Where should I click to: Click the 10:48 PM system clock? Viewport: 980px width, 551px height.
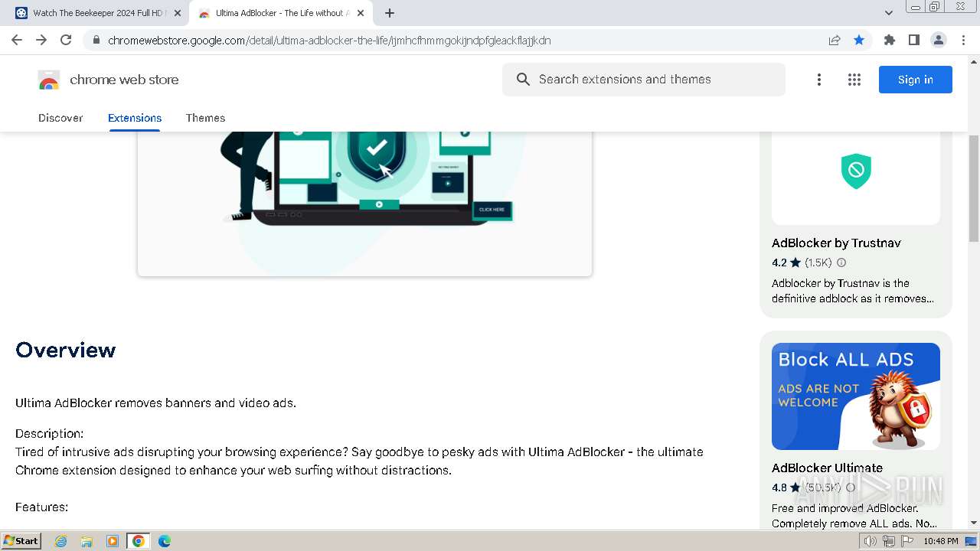940,541
